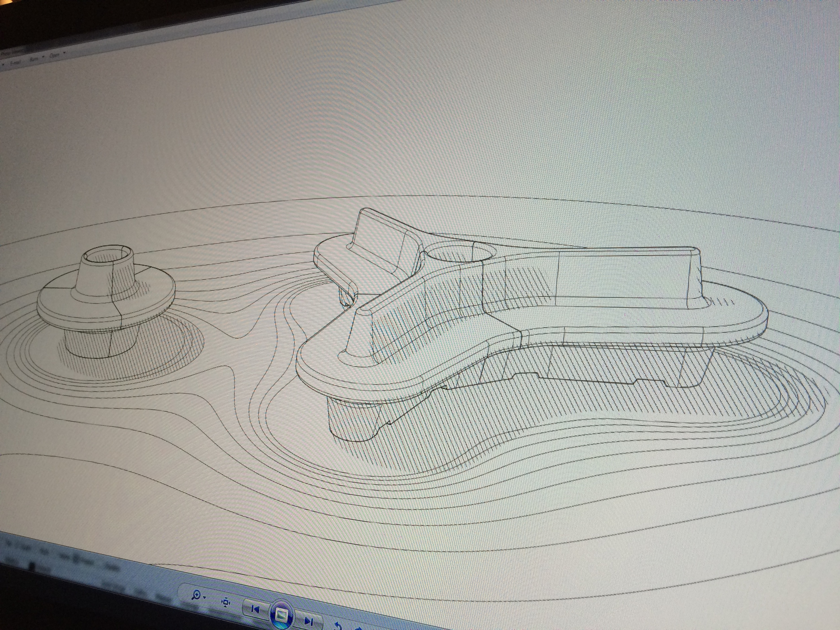The height and width of the screenshot is (630, 840).
Task: Expand the Open dropdown arrow
Action: click(64, 52)
